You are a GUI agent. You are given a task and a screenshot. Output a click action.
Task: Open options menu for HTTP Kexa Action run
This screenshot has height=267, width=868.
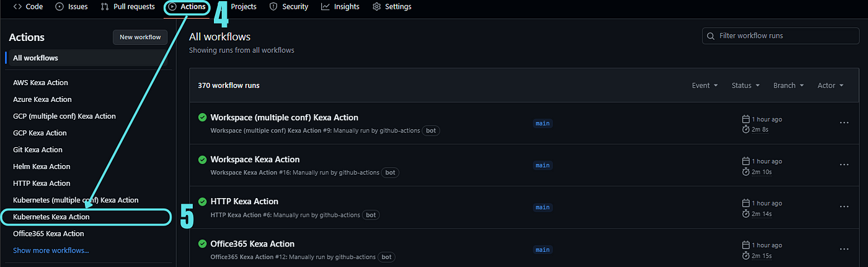[x=844, y=207]
